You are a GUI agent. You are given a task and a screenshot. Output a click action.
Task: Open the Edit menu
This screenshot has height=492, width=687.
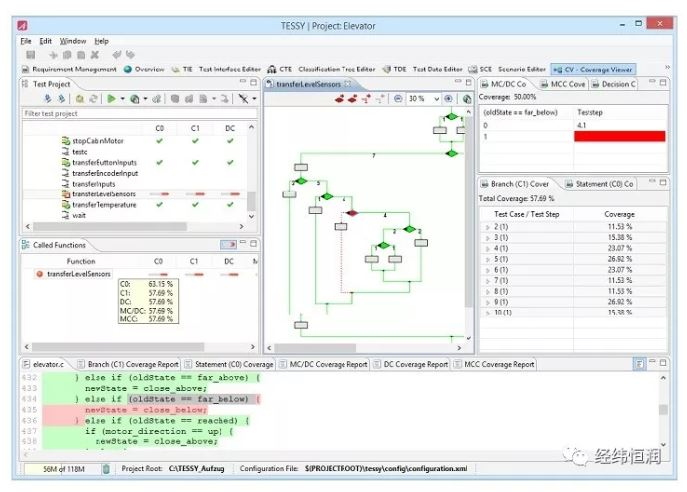[46, 41]
